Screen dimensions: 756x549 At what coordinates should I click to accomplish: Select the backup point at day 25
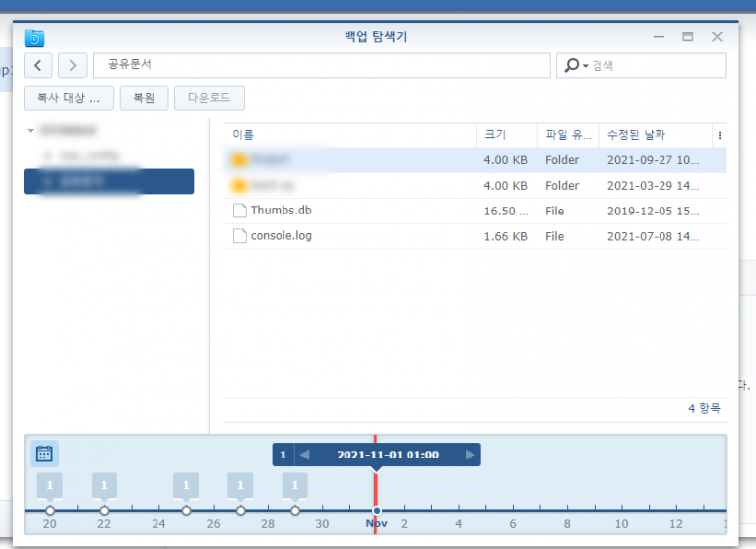point(186,510)
